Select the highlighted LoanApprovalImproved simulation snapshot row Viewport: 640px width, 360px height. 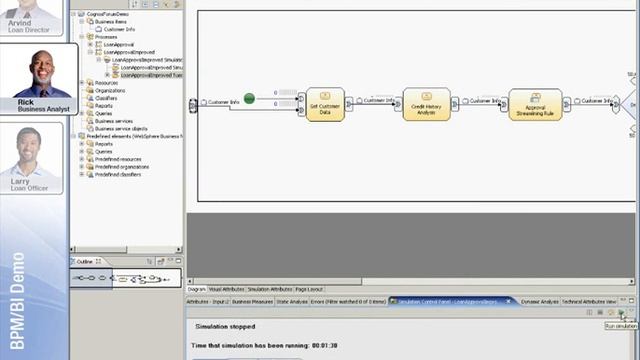point(151,75)
